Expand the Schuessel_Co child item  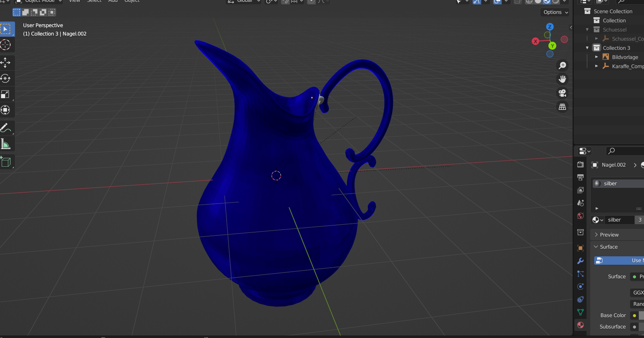(x=596, y=39)
